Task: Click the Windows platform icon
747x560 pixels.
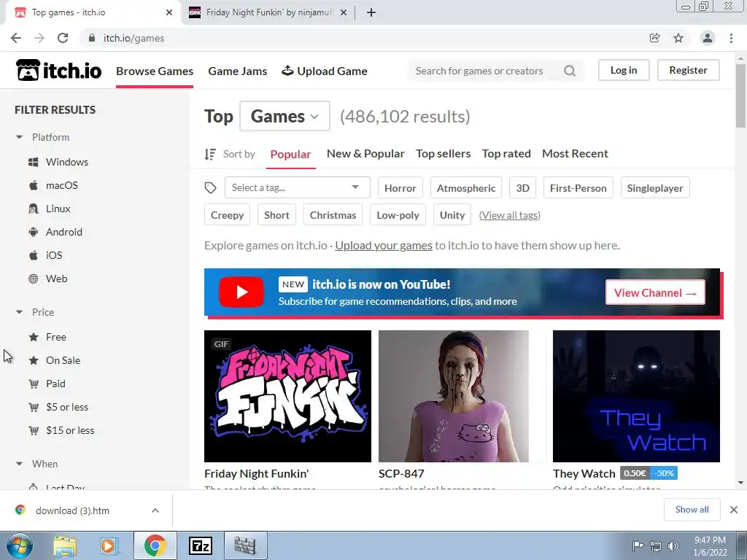Action: [34, 162]
